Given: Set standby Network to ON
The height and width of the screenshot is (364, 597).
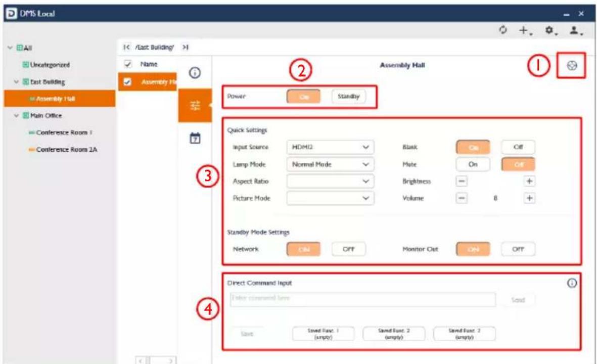Looking at the screenshot, I should coord(303,249).
